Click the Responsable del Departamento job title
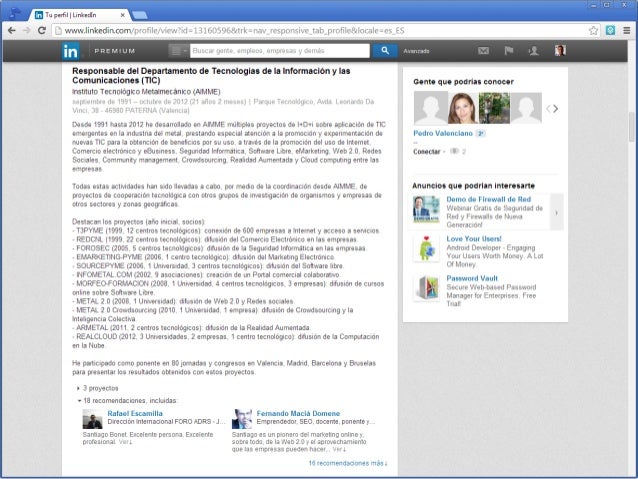The width and height of the screenshot is (638, 479). pyautogui.click(x=211, y=76)
